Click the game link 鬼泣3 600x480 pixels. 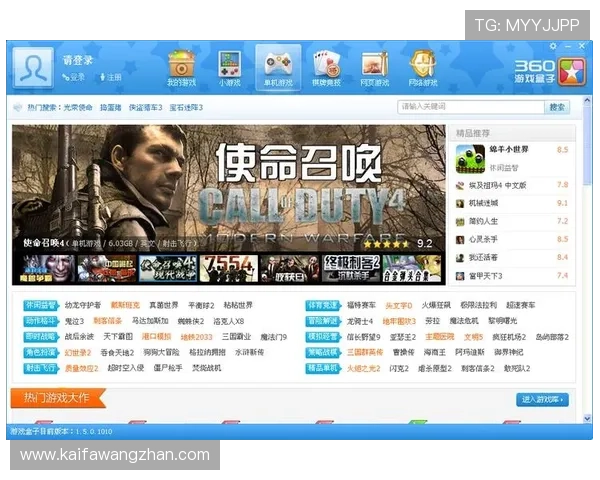pos(74,321)
